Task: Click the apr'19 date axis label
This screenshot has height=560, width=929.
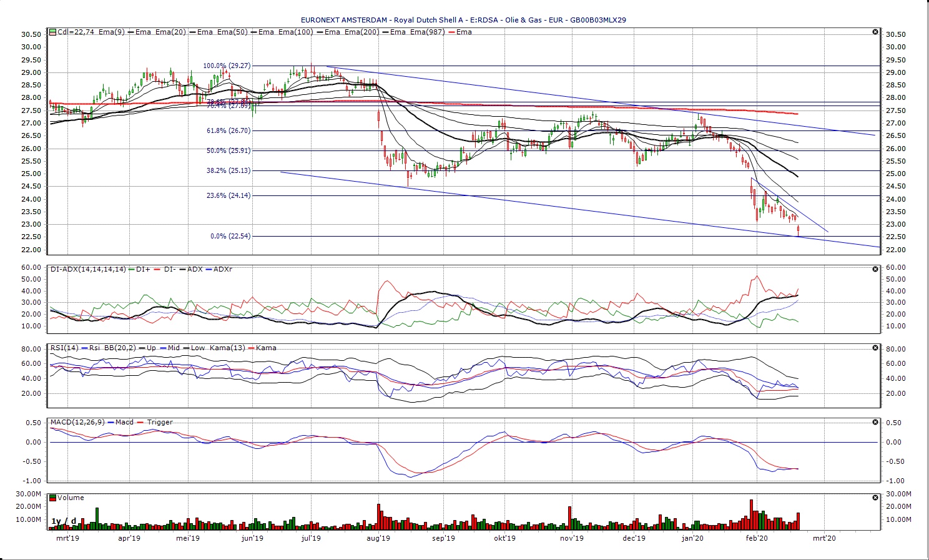Action: (129, 538)
